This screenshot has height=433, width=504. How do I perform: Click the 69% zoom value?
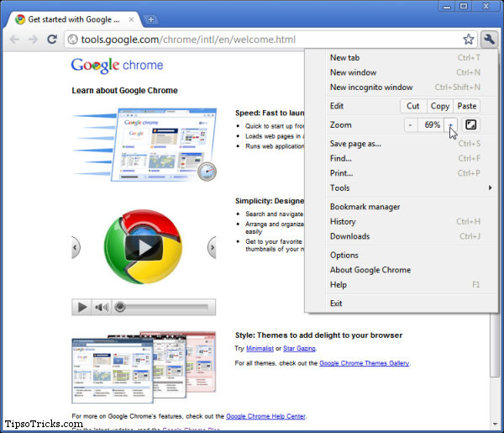(x=432, y=124)
